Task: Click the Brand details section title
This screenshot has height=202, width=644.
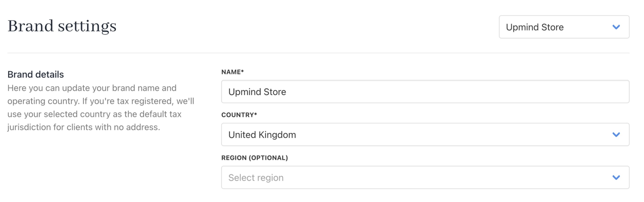Action: [x=35, y=75]
